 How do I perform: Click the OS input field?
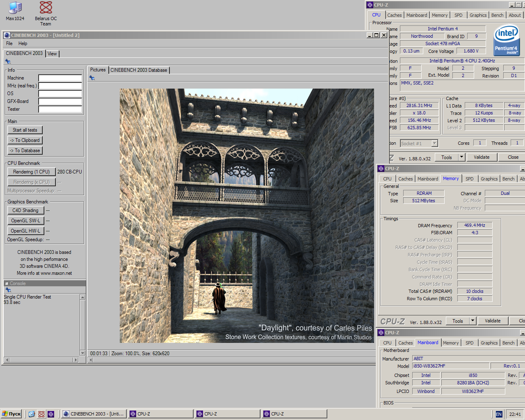[60, 94]
